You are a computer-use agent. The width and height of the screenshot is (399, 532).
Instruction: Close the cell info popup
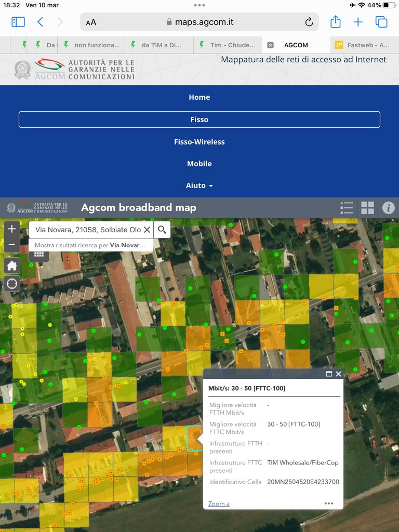coord(338,374)
